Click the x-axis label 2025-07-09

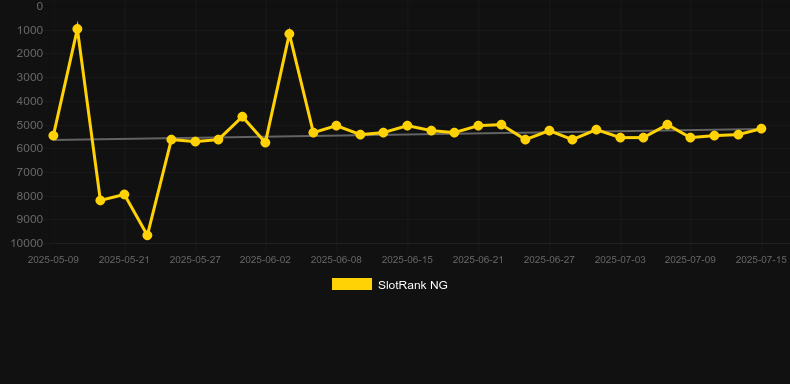coord(690,260)
